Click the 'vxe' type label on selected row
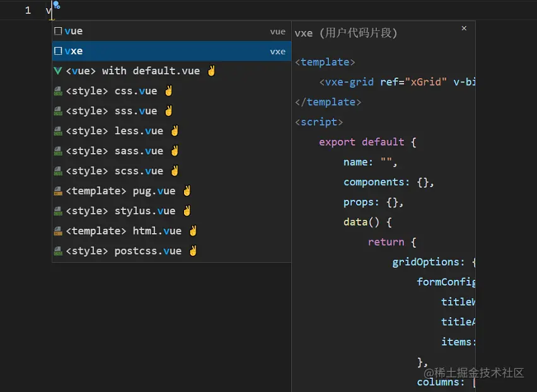The height and width of the screenshot is (392, 537). pos(278,51)
